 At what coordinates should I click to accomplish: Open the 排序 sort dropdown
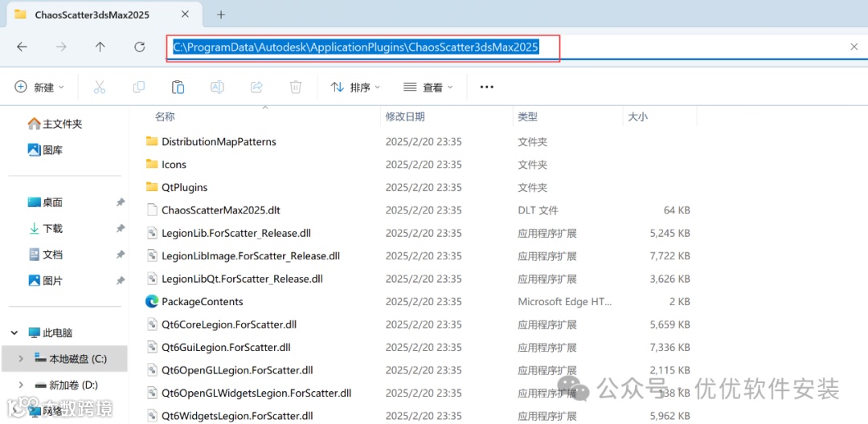(355, 87)
